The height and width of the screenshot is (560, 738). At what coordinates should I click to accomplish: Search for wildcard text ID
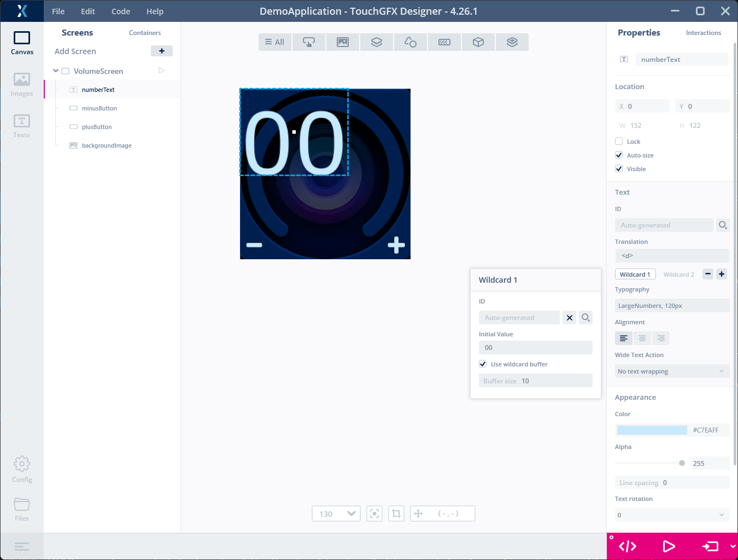[585, 317]
